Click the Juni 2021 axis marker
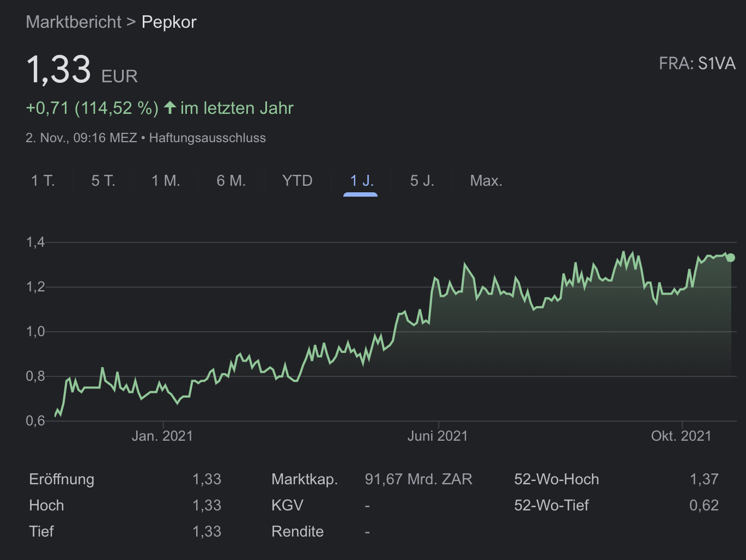Screen dimensions: 746x560 point(438,436)
